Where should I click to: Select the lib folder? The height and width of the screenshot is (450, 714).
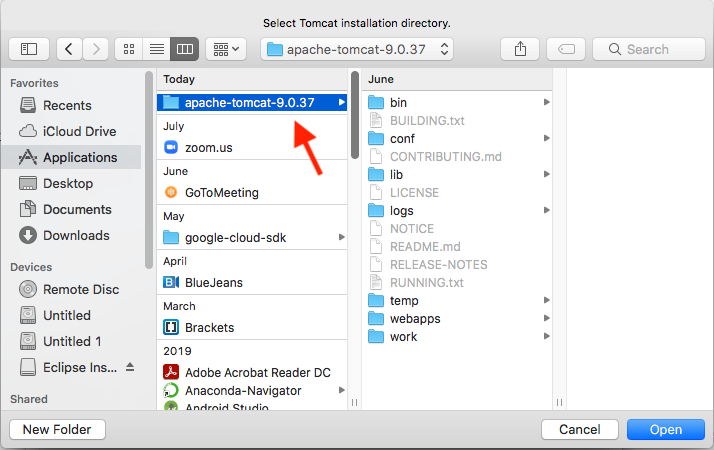[457, 174]
